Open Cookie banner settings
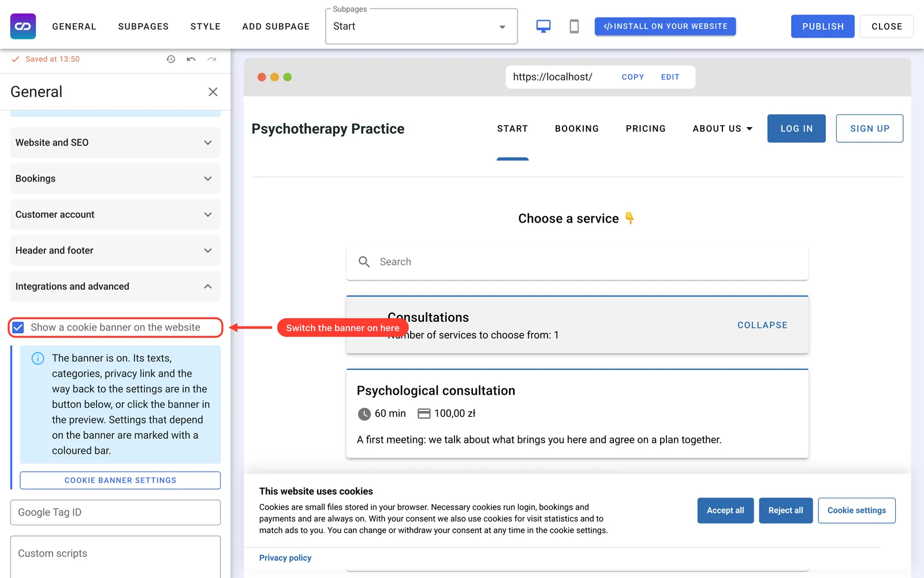Image resolution: width=924 pixels, height=578 pixels. (120, 480)
